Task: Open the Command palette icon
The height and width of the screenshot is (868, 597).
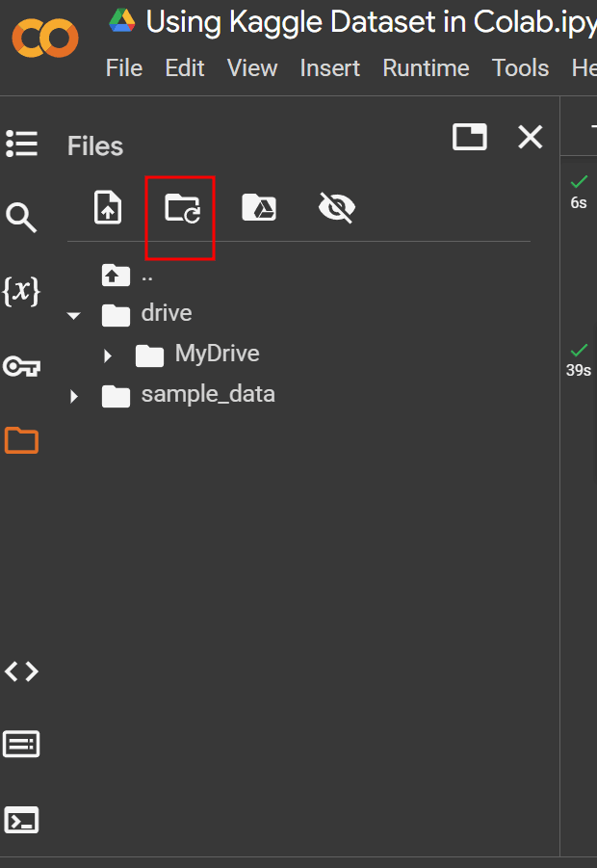Action: coord(21,744)
